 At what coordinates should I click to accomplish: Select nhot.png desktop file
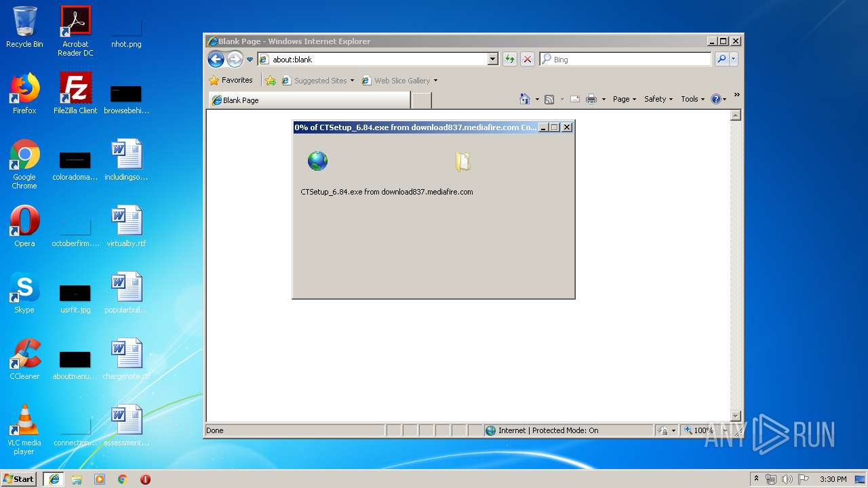coord(127,30)
